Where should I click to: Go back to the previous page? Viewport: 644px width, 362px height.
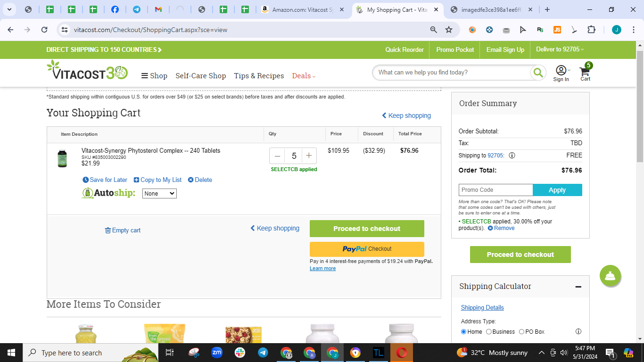tap(10, 30)
